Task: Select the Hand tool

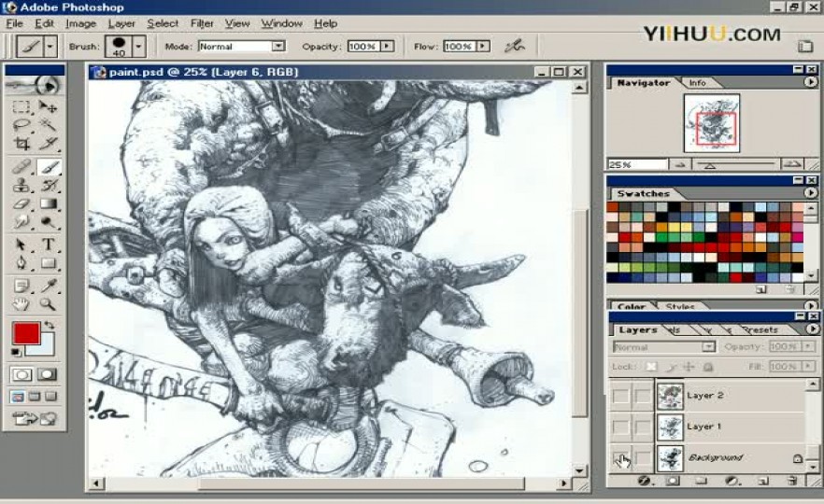Action: (x=21, y=304)
